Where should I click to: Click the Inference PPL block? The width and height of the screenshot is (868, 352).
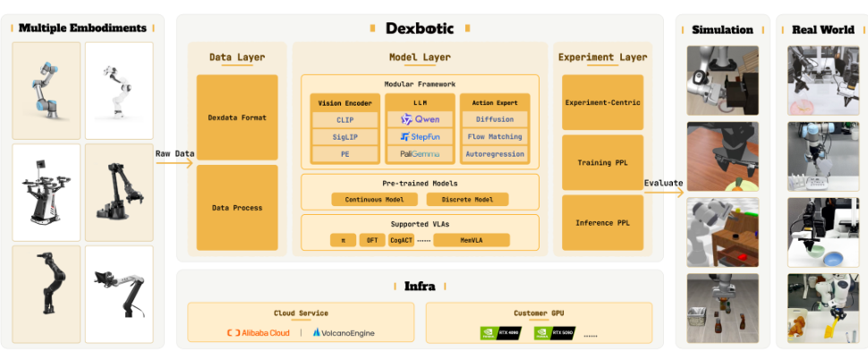pos(602,223)
